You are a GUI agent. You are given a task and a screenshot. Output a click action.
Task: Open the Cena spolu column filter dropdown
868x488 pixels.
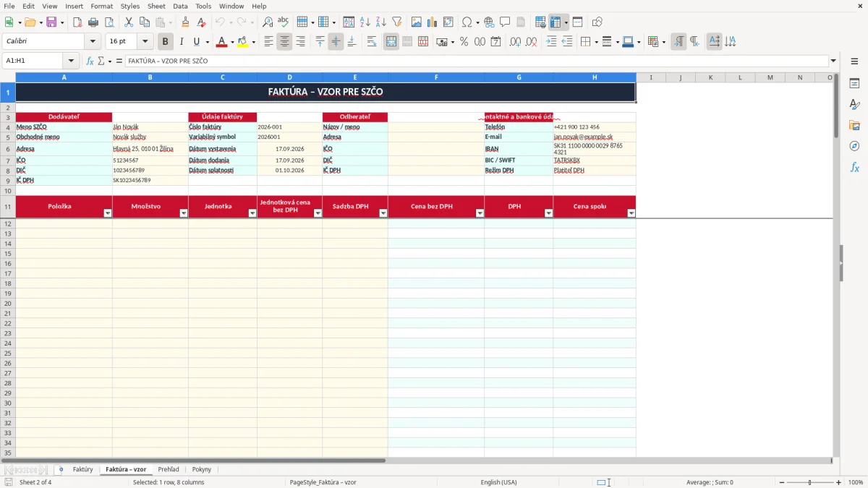point(631,213)
